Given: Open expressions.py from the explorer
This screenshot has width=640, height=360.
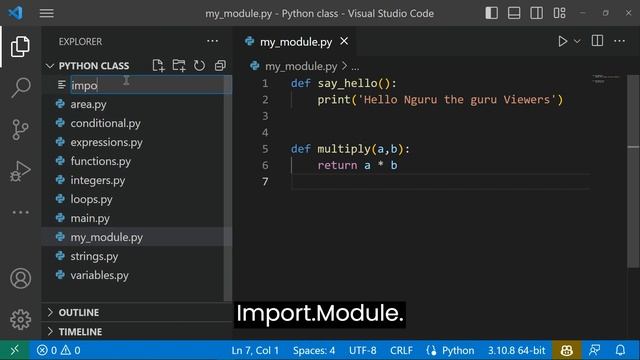Looking at the screenshot, I should pos(107,142).
